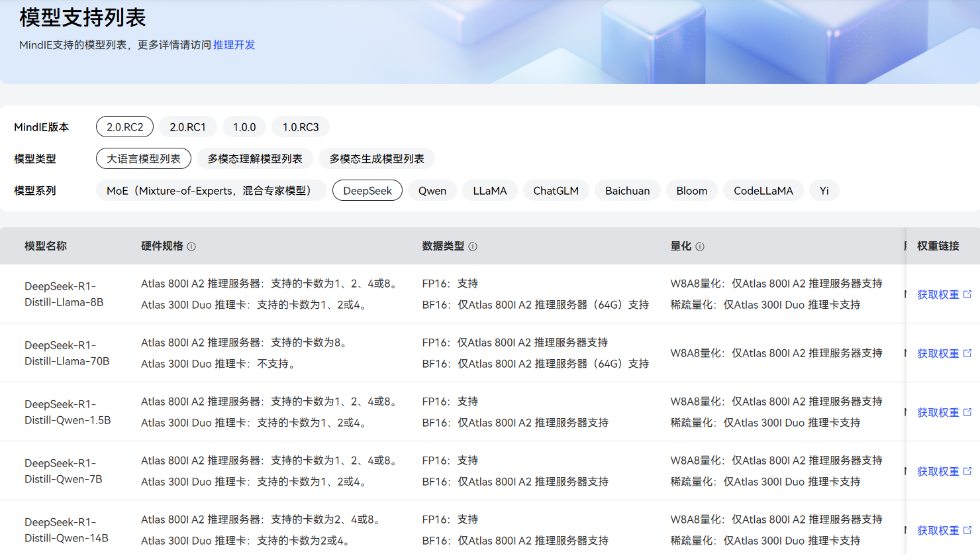Switch to 多模态理解模型列表 model type

click(255, 159)
